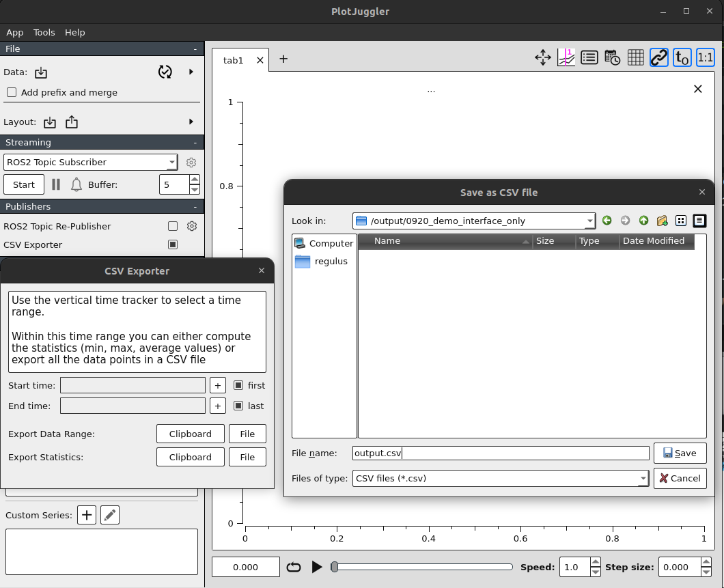724x588 pixels.
Task: Click the playback time slider handle
Action: coord(335,567)
